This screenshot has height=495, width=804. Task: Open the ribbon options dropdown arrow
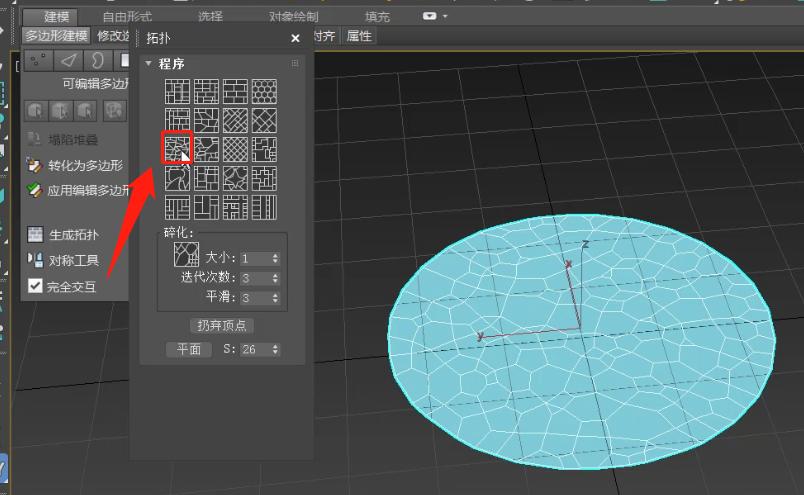[445, 16]
